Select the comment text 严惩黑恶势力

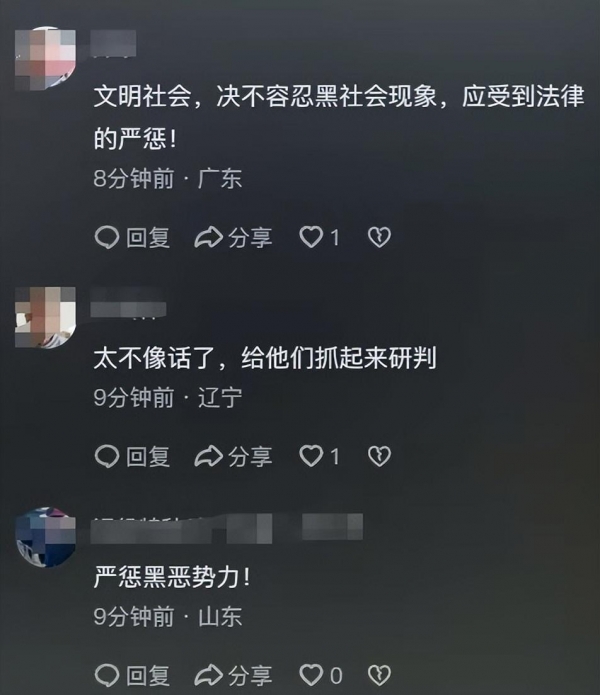click(x=172, y=577)
